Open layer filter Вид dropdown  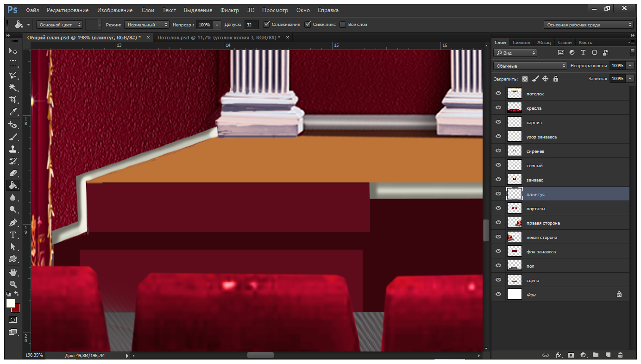(x=515, y=53)
